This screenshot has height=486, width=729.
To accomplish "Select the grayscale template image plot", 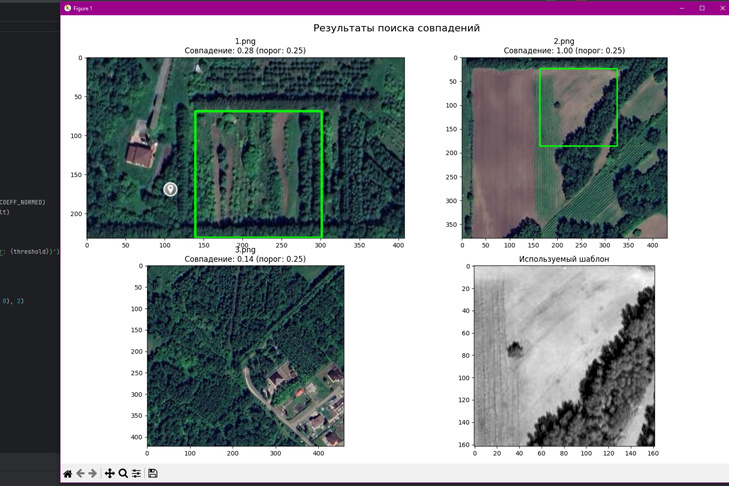I will 564,356.
